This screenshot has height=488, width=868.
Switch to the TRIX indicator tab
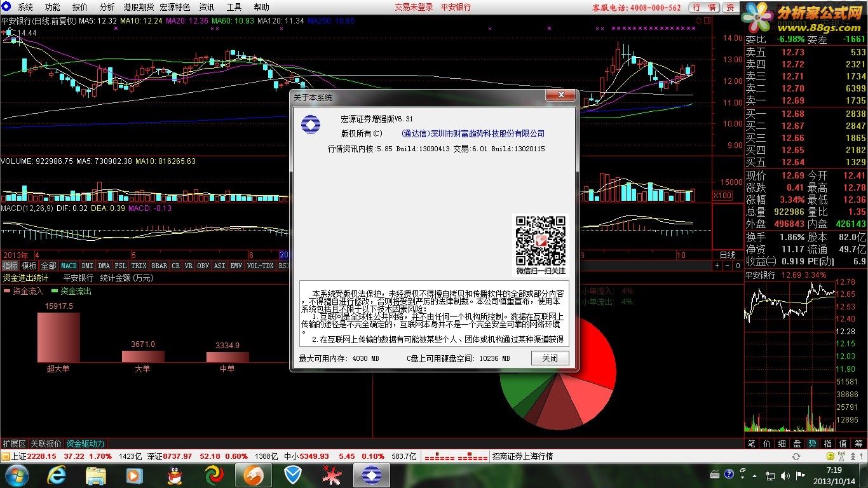coord(139,266)
